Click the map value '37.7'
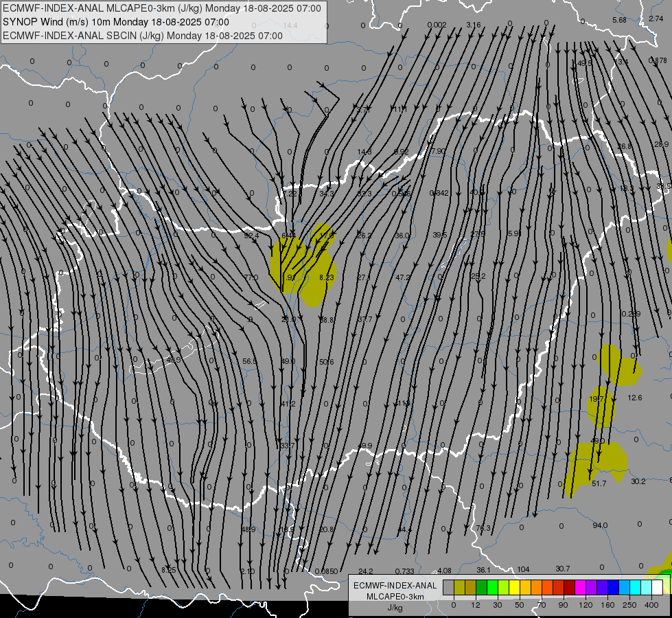 click(364, 319)
